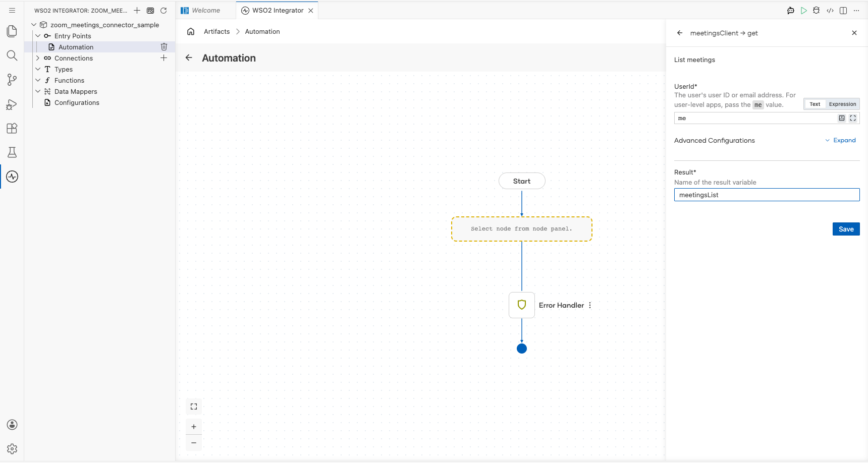Expand Advanced Configurations section
Image resolution: width=868 pixels, height=463 pixels.
tap(841, 140)
